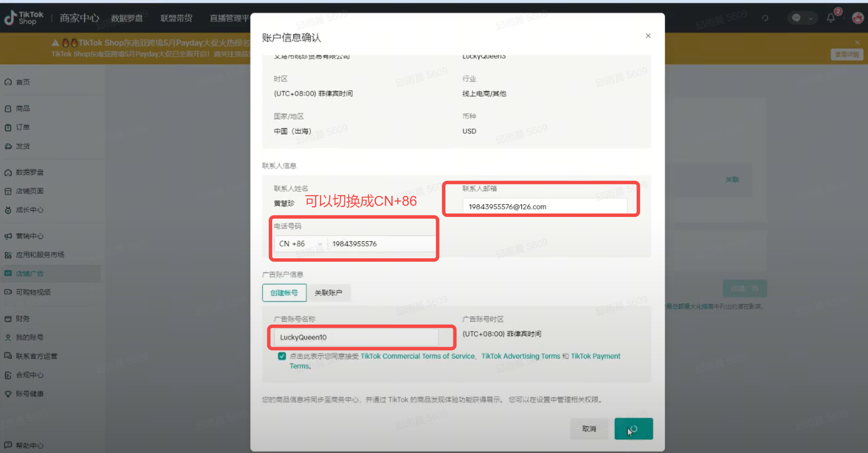
Task: Click the 营销中心 megaphone icon
Action: coord(8,236)
